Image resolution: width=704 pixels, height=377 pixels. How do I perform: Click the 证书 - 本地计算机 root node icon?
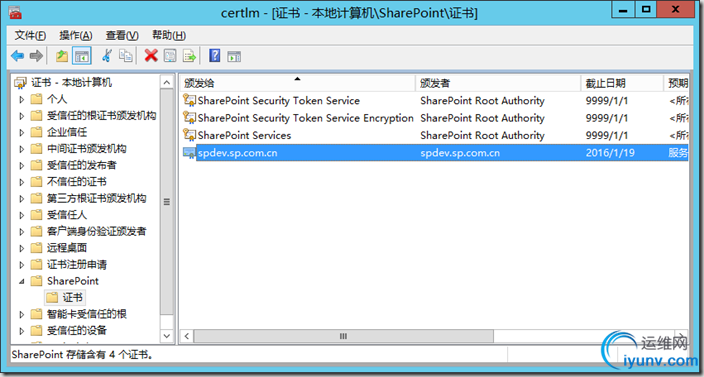21,83
